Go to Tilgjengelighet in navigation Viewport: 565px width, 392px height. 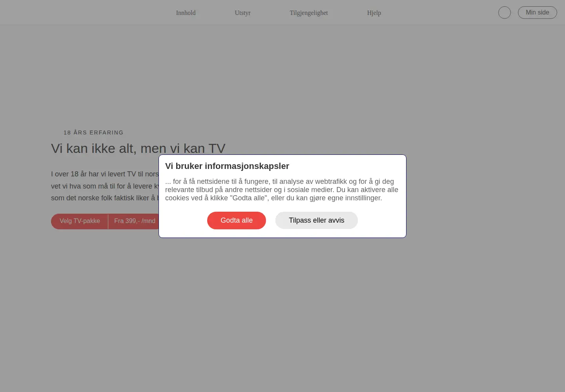pyautogui.click(x=309, y=13)
